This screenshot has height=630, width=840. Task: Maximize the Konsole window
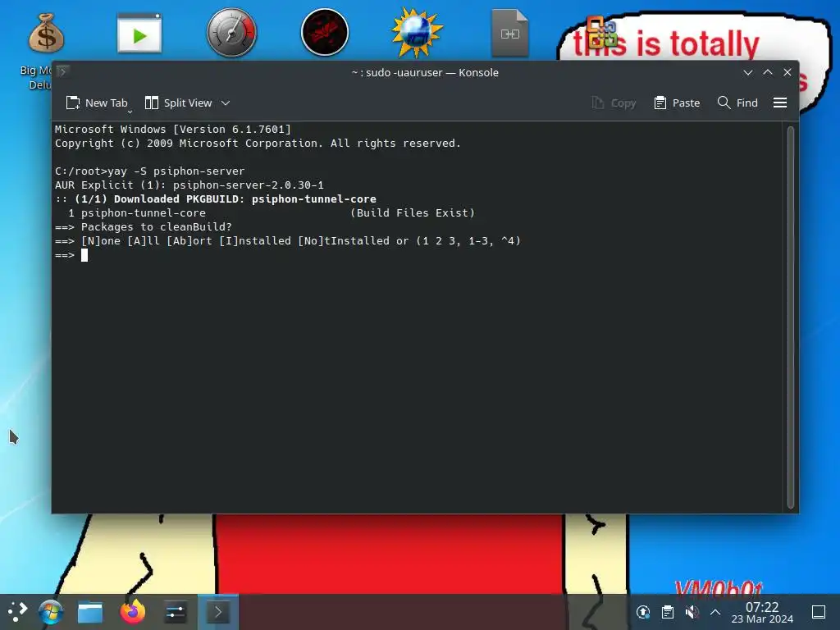768,72
